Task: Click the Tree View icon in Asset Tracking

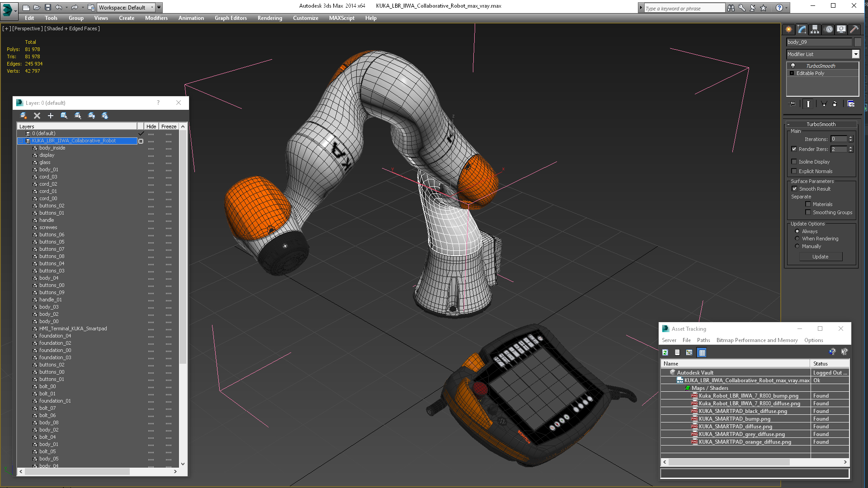Action: [x=689, y=352]
